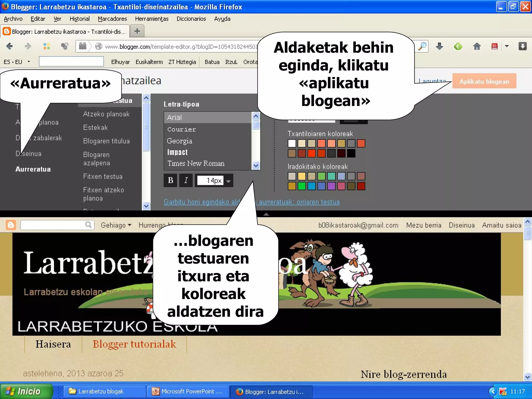This screenshot has width=532, height=399.
Task: Open Herramientas menu
Action: tap(152, 19)
